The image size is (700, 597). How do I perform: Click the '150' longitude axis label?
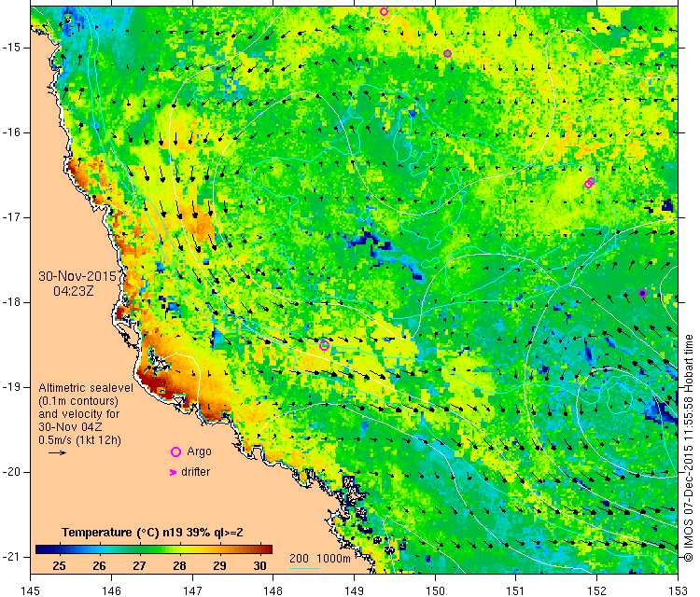click(435, 590)
